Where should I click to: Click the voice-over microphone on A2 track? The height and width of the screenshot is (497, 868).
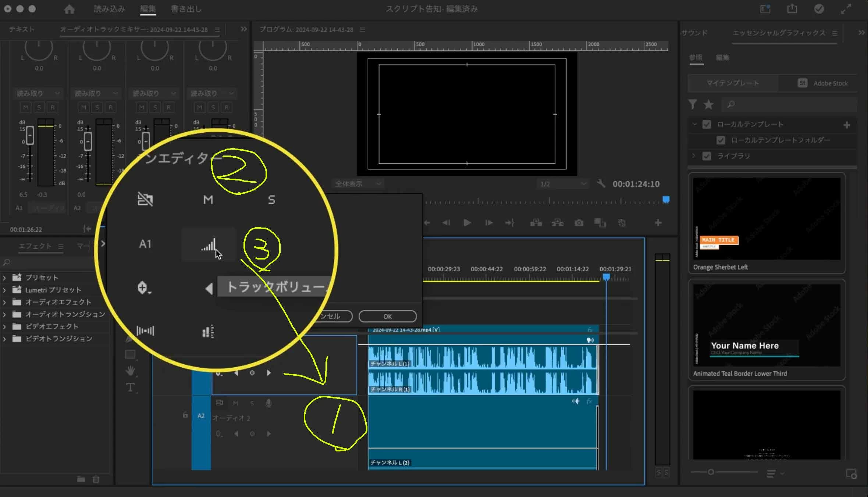click(269, 403)
